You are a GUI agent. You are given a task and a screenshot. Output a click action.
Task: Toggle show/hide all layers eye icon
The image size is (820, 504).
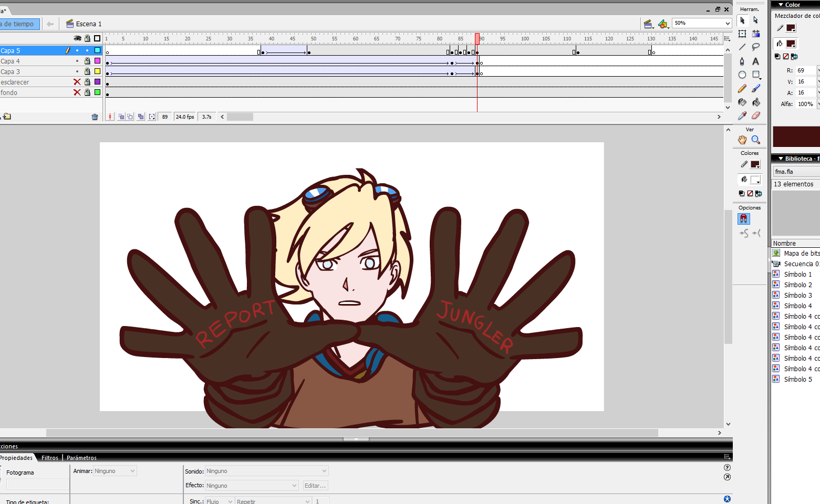click(77, 38)
